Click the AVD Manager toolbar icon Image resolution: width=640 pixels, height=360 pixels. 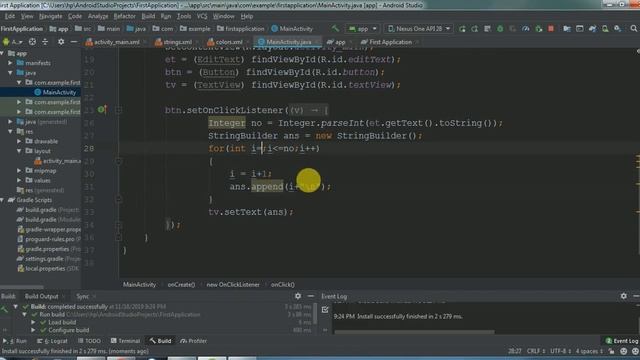point(605,29)
